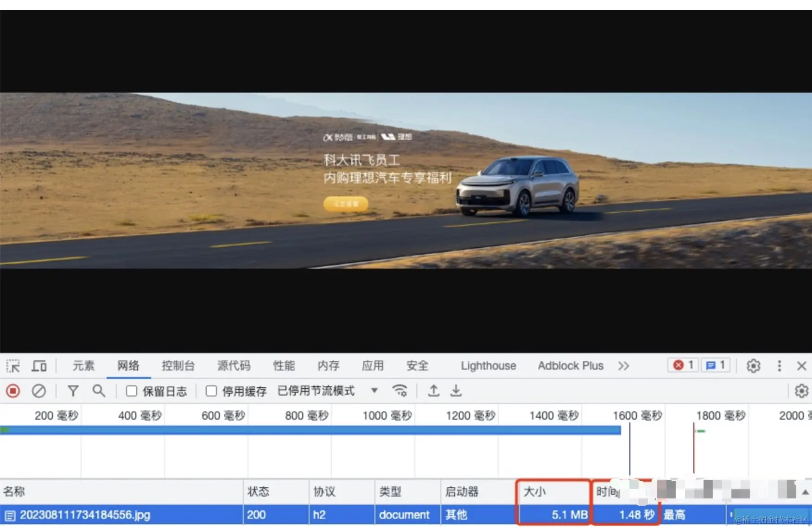Open the 控制台 tab
This screenshot has width=812, height=528.
tap(178, 366)
